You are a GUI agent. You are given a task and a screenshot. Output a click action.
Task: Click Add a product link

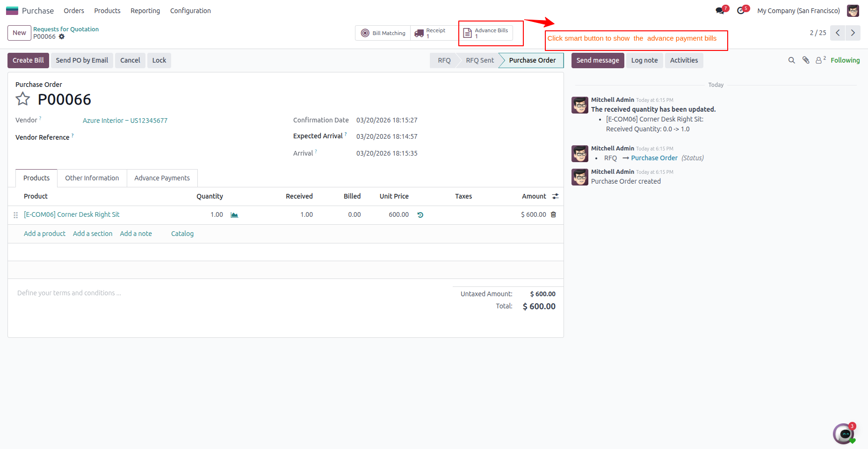click(44, 234)
